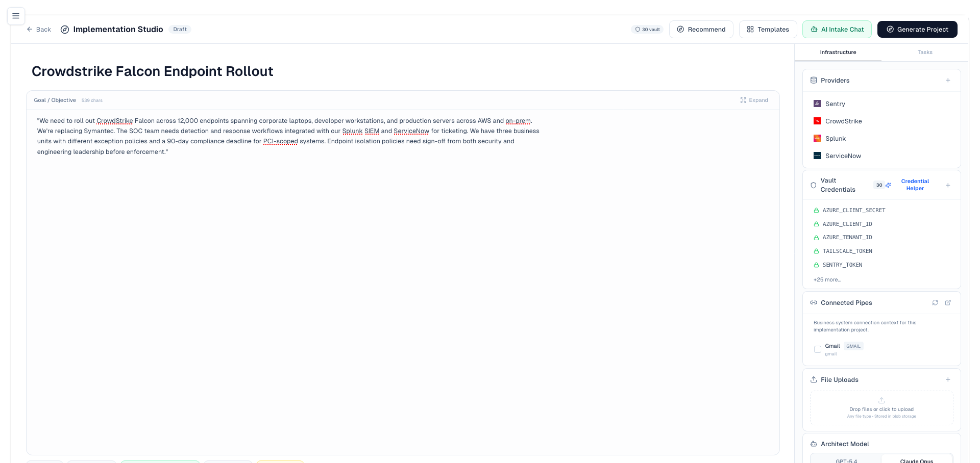This screenshot has height=463, width=980.
Task: Click the Architect Model robot icon
Action: click(x=814, y=444)
